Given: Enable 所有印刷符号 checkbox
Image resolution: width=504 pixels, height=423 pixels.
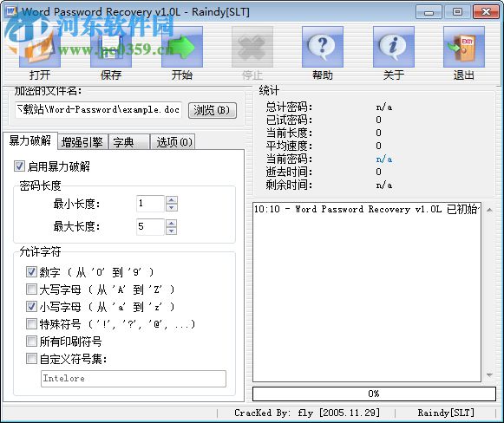Looking at the screenshot, I should click(31, 342).
